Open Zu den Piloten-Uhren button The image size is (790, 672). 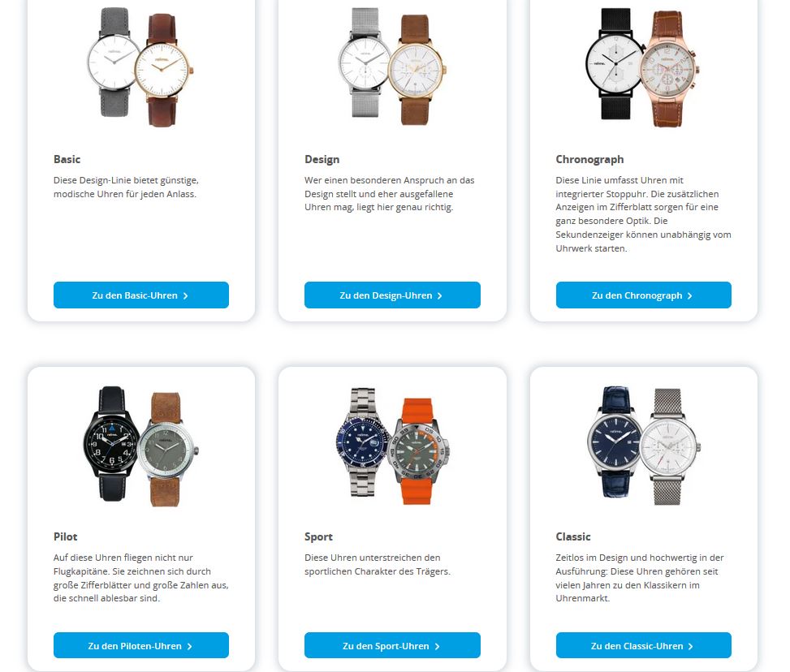[141, 645]
